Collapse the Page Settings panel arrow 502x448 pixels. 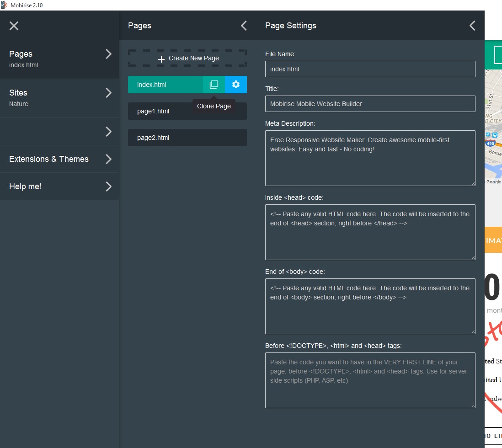[472, 26]
